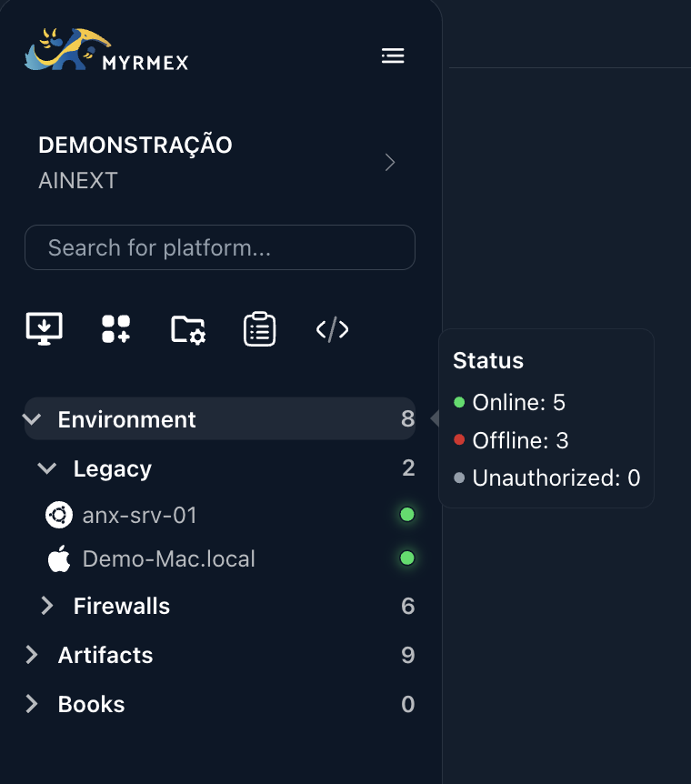691x784 pixels.
Task: Click the Apple icon beside Demo-Mac.local
Action: [x=60, y=558]
